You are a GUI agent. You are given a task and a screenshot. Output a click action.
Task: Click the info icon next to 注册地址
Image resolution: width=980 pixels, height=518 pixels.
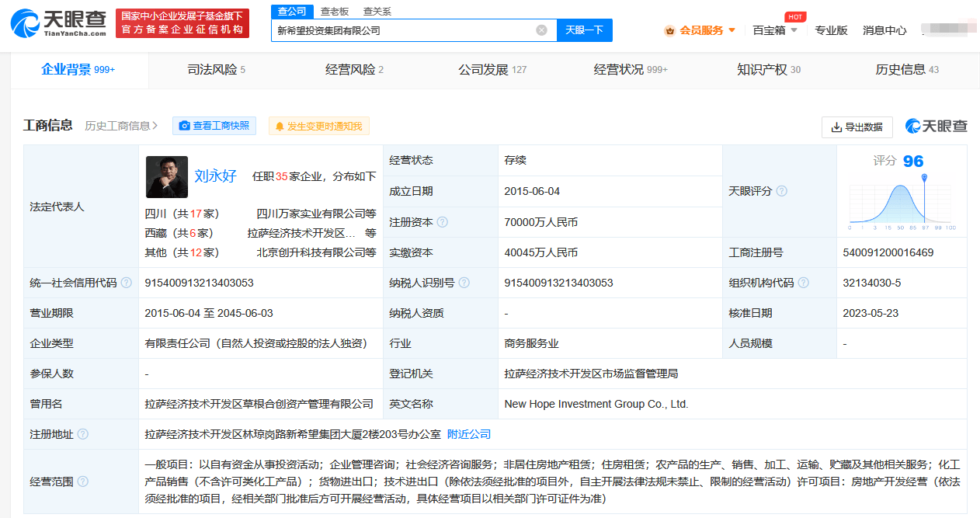(x=82, y=434)
